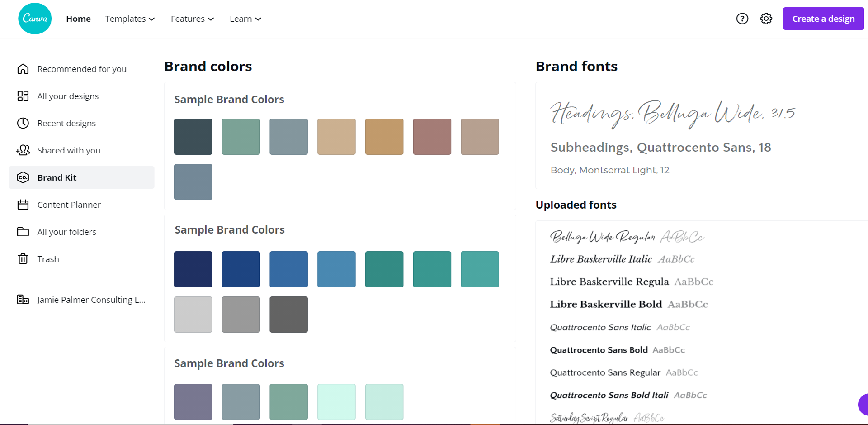
Task: Click the Recommended for you home icon
Action: coord(23,69)
